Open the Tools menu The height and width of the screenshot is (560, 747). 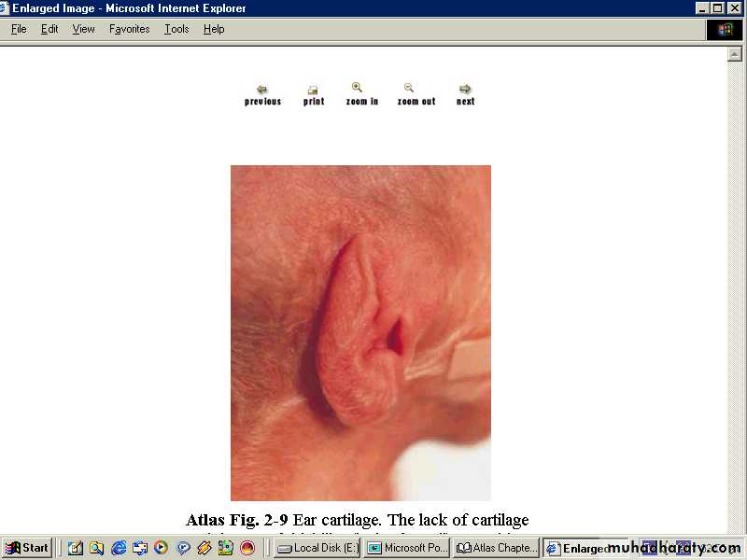point(176,29)
